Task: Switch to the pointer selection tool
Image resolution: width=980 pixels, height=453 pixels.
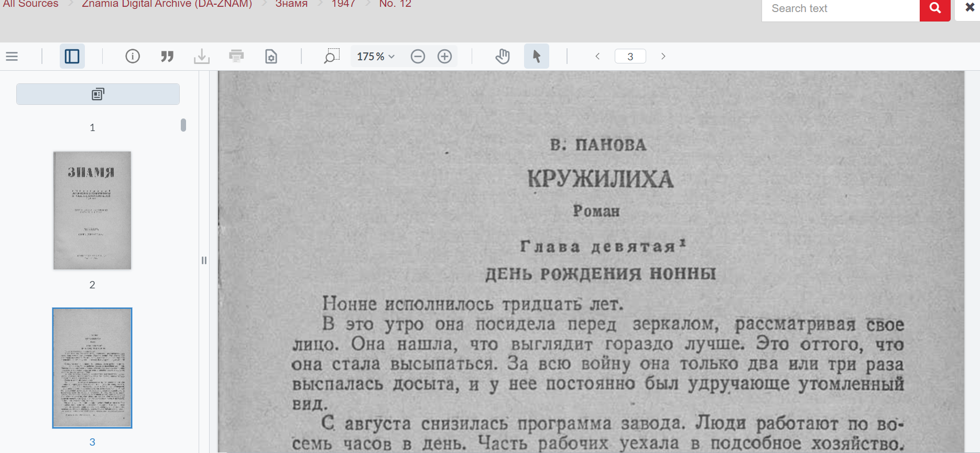Action: (536, 56)
